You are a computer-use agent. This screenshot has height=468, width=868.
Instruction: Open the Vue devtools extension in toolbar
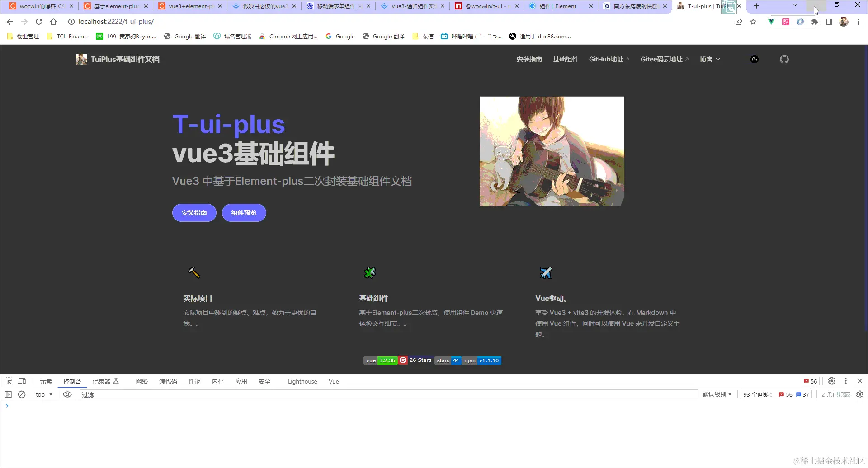coord(771,22)
